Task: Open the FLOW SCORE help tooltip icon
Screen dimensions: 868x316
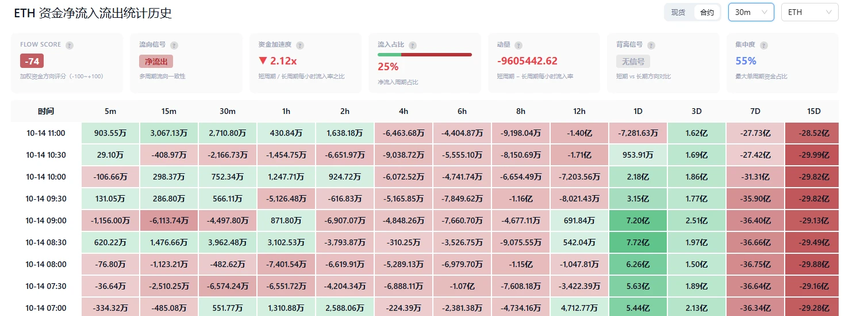Action: click(x=70, y=45)
